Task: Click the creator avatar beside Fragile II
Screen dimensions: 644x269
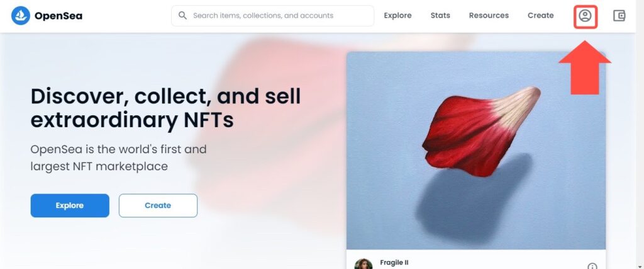Action: tap(363, 265)
